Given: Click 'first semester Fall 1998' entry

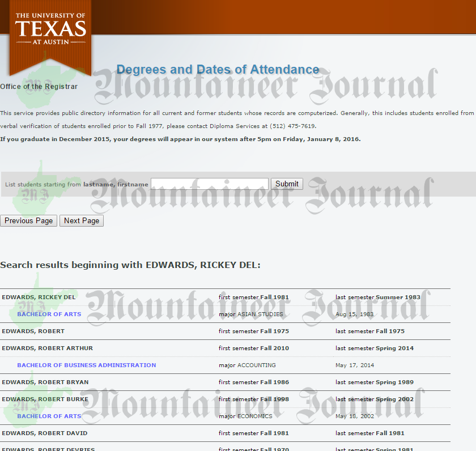Looking at the screenshot, I should (254, 399).
